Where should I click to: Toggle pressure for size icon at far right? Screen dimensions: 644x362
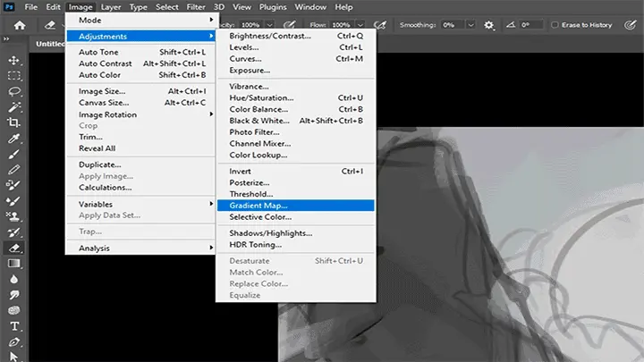(x=630, y=25)
